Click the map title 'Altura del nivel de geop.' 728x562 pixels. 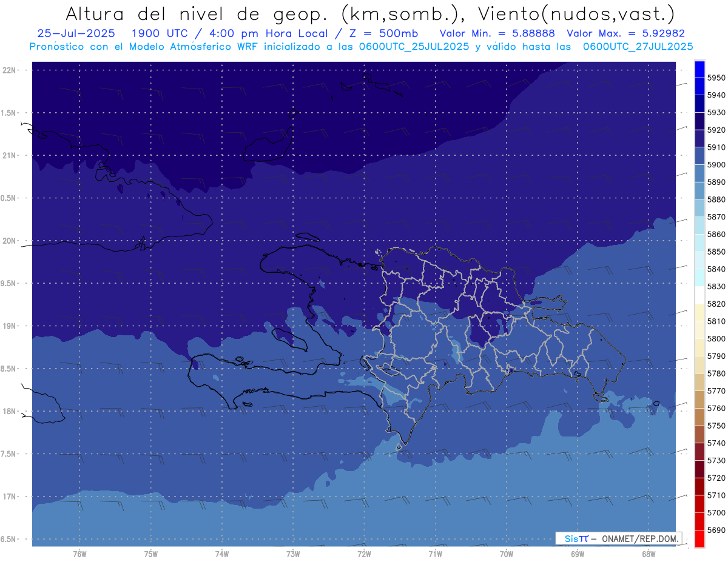(x=197, y=14)
